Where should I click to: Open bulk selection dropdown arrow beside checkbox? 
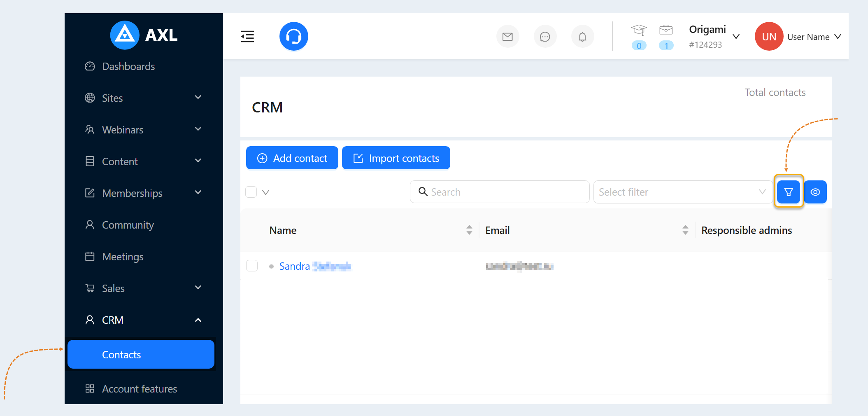(x=266, y=192)
